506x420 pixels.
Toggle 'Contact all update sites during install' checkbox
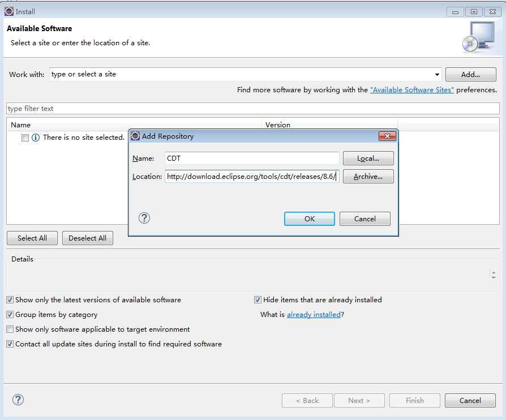click(x=10, y=344)
